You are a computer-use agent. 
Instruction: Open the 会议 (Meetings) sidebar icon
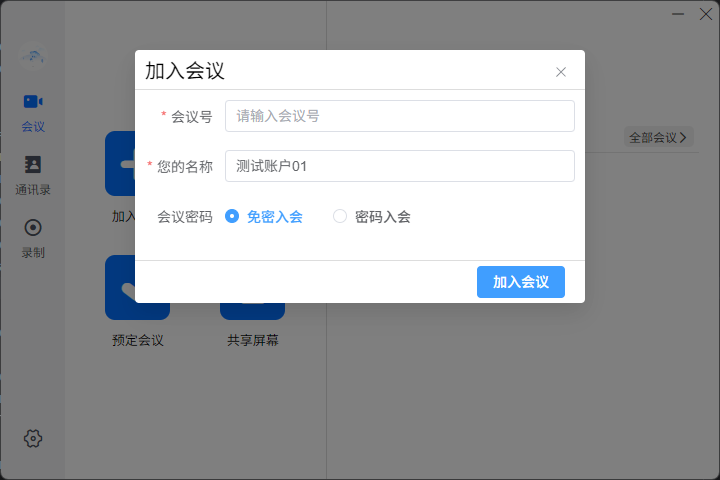(x=33, y=102)
